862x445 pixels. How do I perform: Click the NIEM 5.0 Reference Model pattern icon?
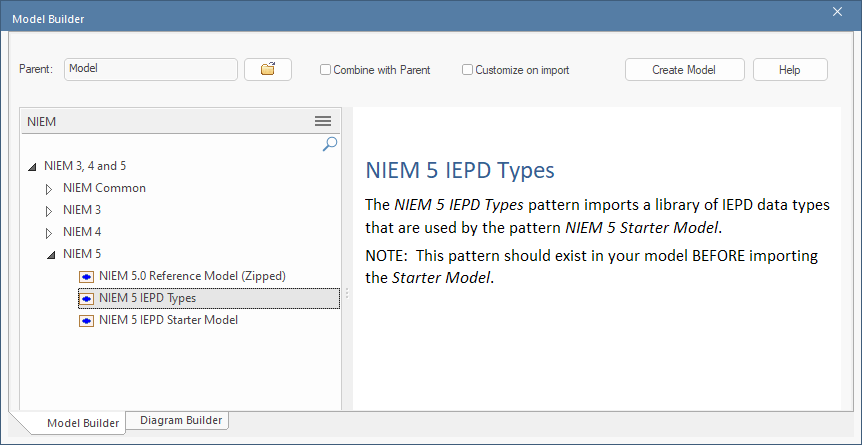(x=87, y=276)
